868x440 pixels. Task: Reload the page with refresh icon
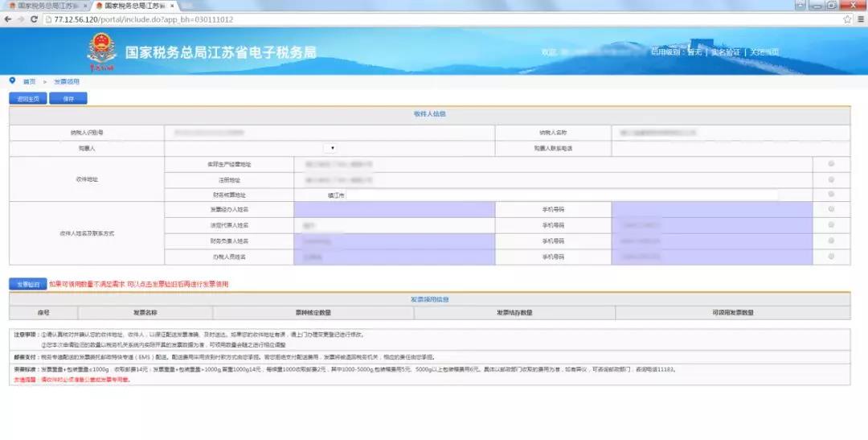(x=35, y=19)
